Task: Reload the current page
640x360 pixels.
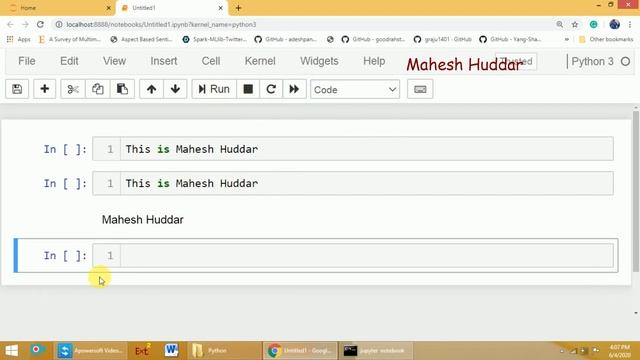Action: (40, 24)
